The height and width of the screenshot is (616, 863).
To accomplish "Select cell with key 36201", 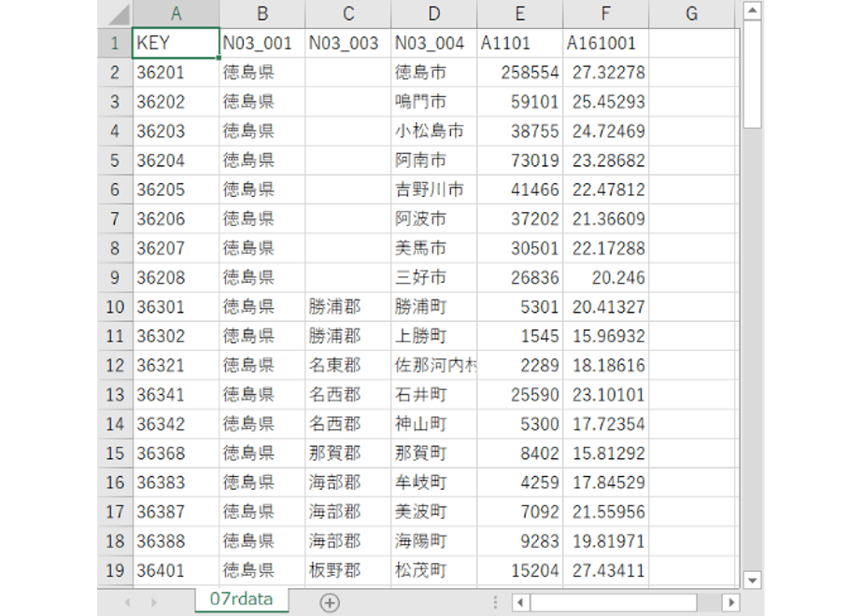I will (x=176, y=72).
